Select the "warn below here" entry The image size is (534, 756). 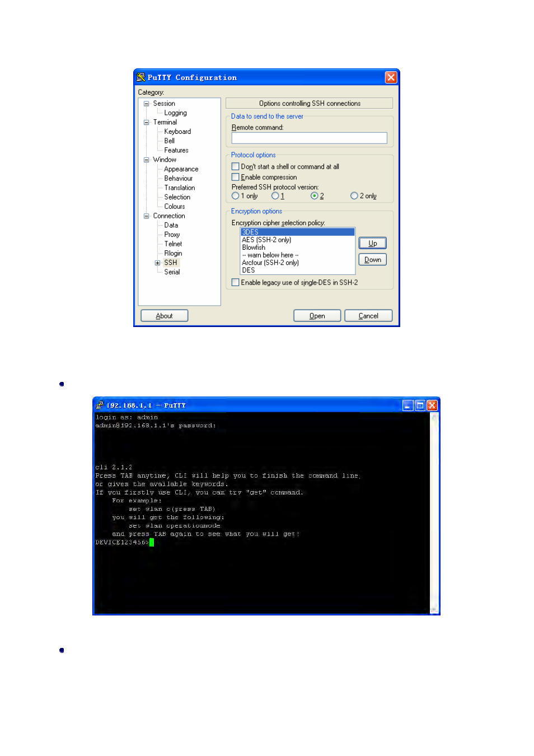tap(298, 255)
